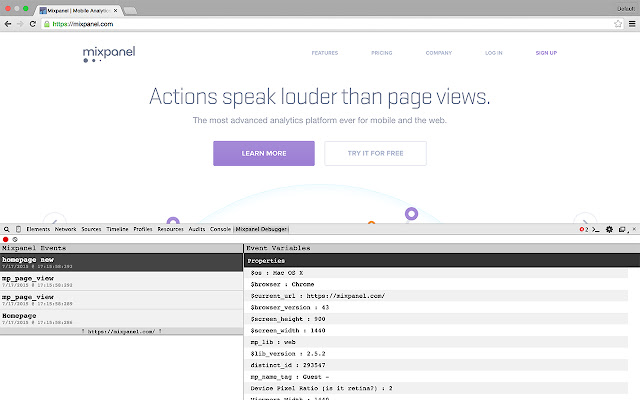Open the Resources tab
Viewport: 640px width, 400px height.
170,229
